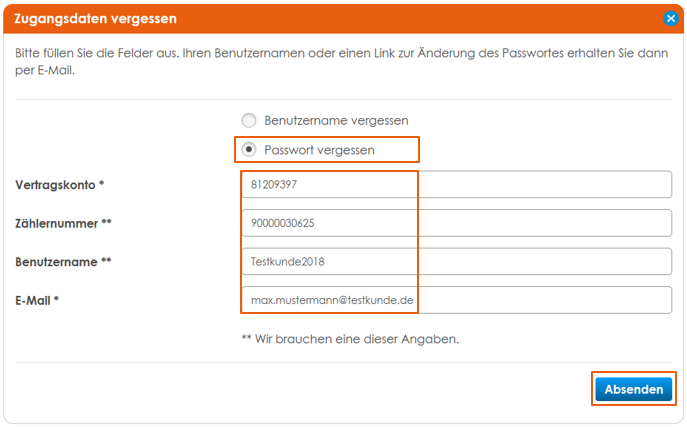
Task: Click the asterisk next to Vertragskonto
Action: pyautogui.click(x=101, y=185)
